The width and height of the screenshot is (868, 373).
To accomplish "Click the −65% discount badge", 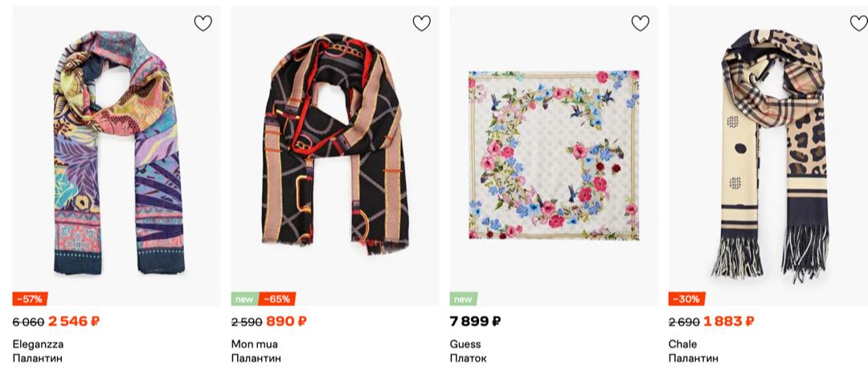I will tap(277, 299).
